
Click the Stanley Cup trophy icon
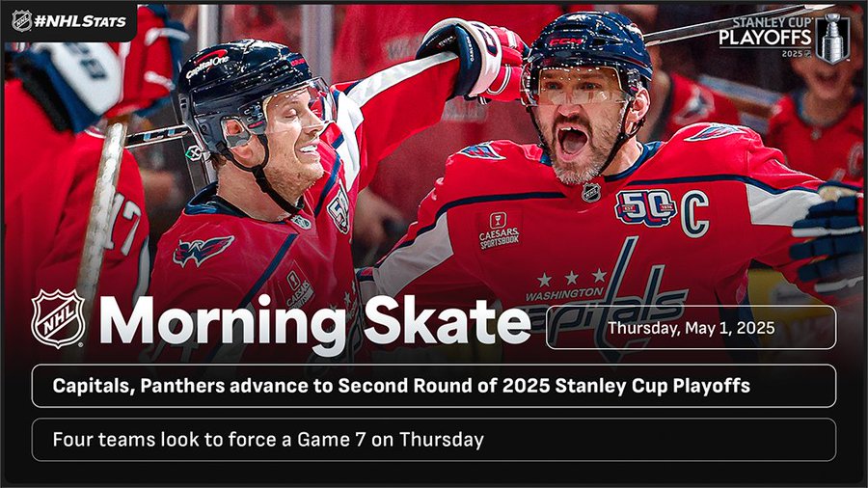(831, 41)
